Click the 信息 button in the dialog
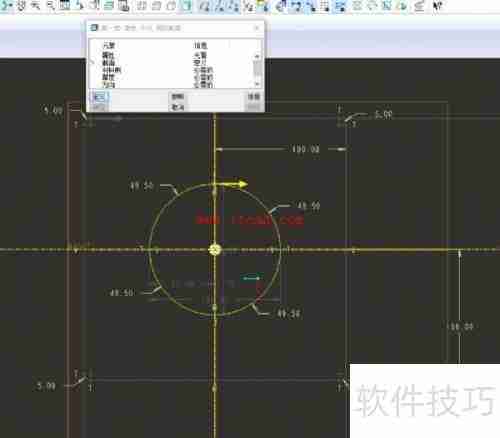The height and width of the screenshot is (438, 500). 254,97
